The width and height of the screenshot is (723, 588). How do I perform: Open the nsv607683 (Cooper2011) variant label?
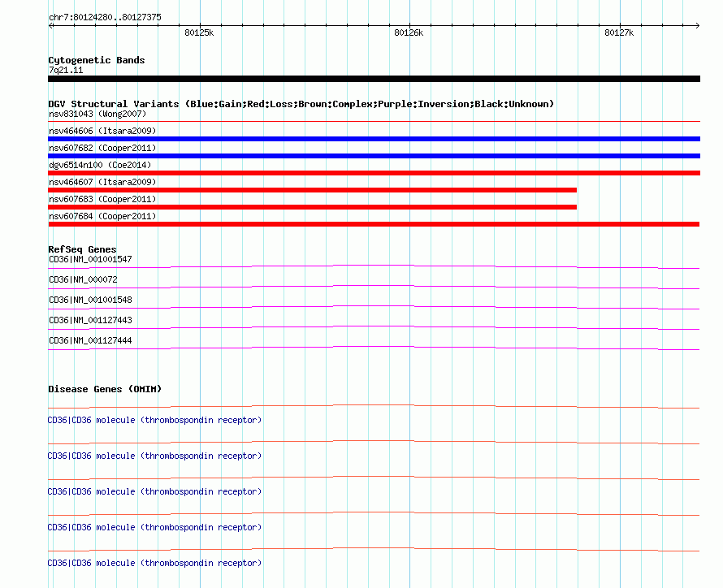102,199
